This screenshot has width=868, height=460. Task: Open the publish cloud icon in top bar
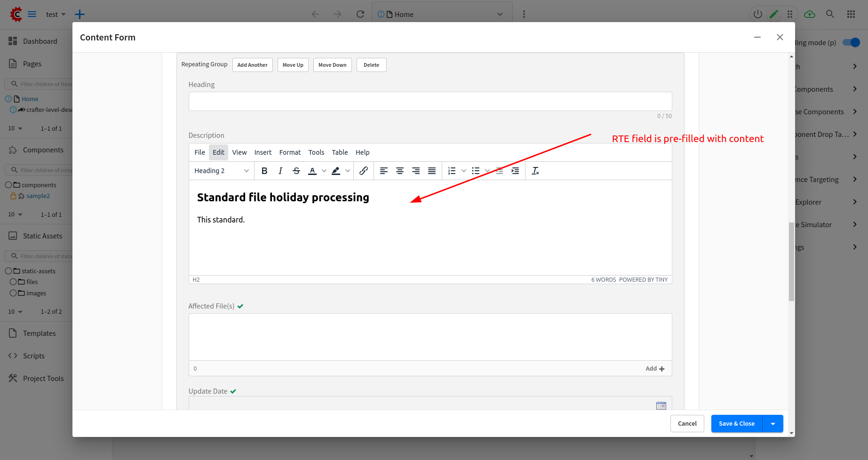(x=809, y=14)
